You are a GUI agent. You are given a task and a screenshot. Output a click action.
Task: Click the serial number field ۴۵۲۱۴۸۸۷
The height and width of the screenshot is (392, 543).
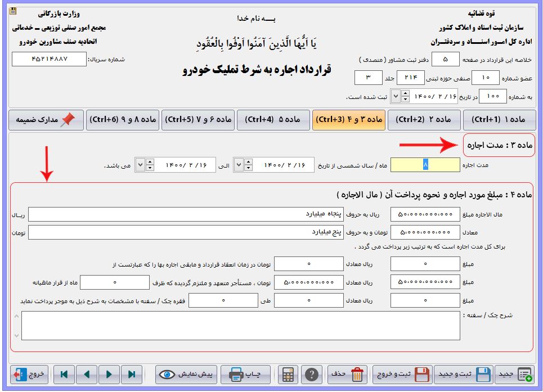[x=49, y=59]
